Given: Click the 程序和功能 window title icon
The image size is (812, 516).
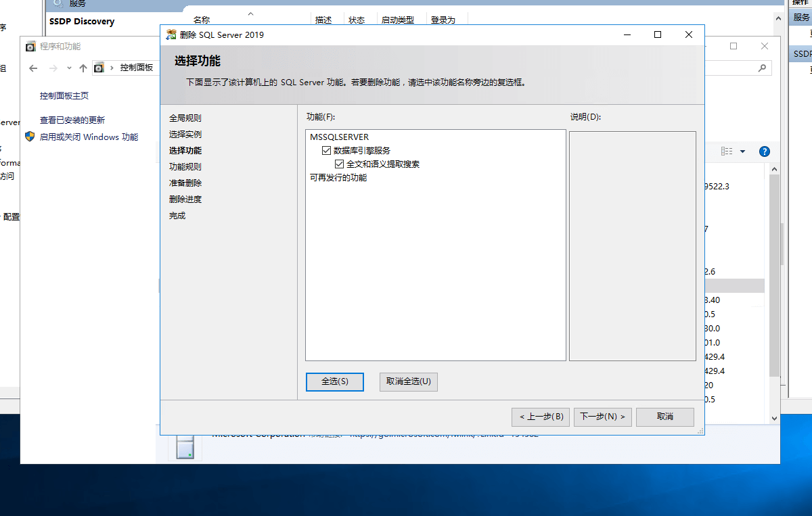Looking at the screenshot, I should [x=30, y=47].
